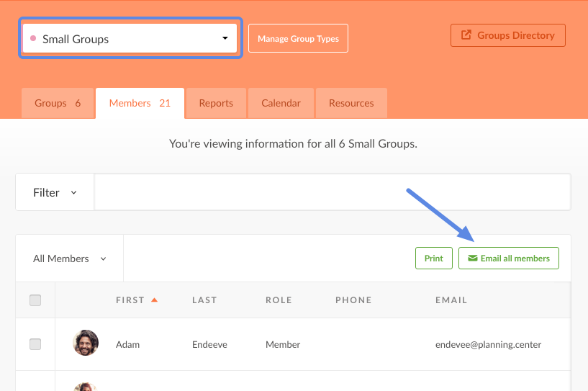Click the Print button
The height and width of the screenshot is (391, 588).
click(434, 259)
